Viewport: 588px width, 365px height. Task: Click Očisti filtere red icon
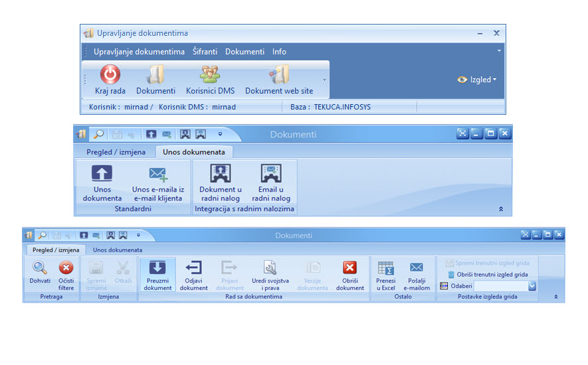pyautogui.click(x=66, y=268)
